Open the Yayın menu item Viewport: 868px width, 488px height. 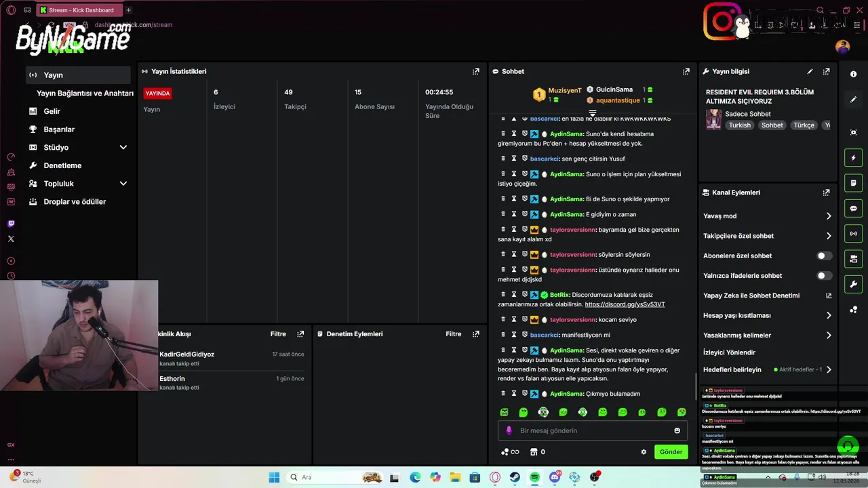[79, 75]
